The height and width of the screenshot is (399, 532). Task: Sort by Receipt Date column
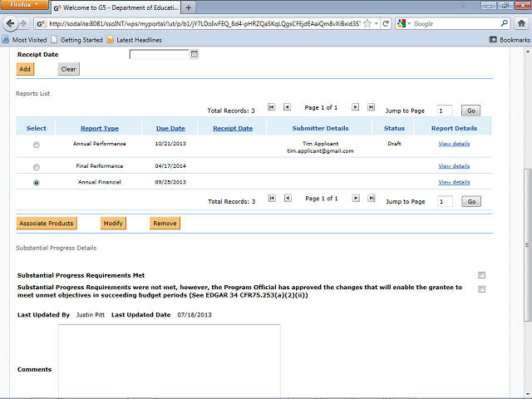(x=233, y=128)
